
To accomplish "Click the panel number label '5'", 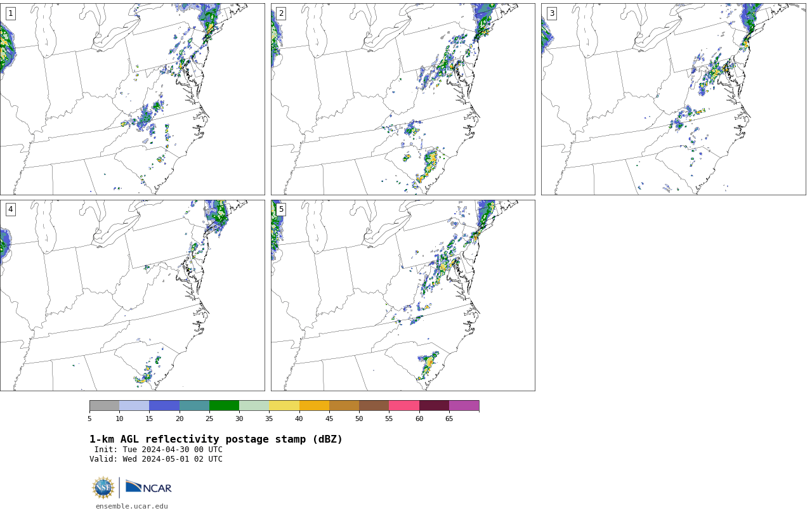I will (x=281, y=209).
